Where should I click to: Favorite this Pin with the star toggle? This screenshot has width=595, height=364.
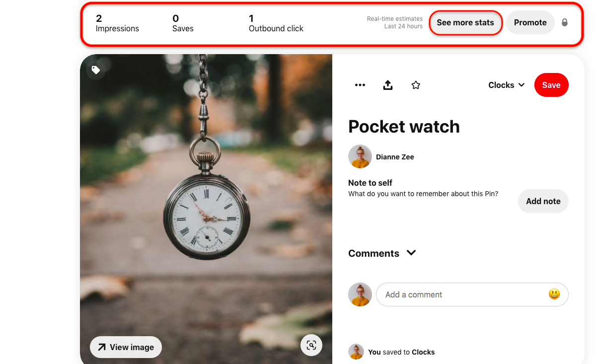pos(415,85)
